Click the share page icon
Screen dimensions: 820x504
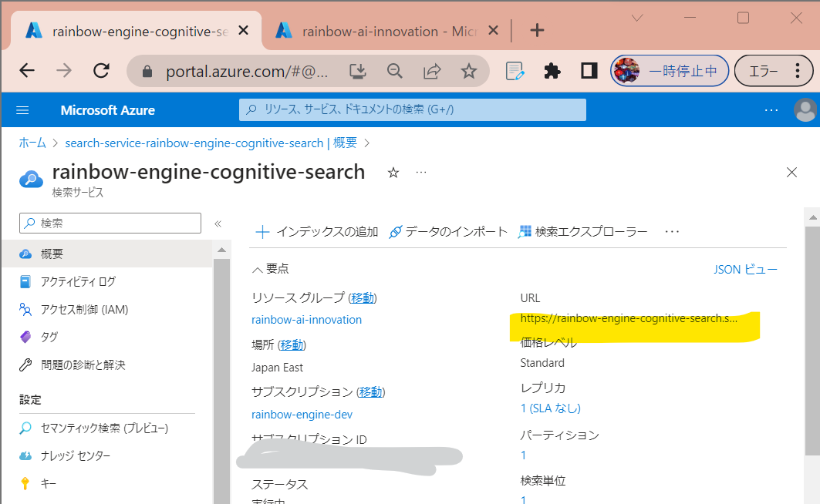click(432, 71)
